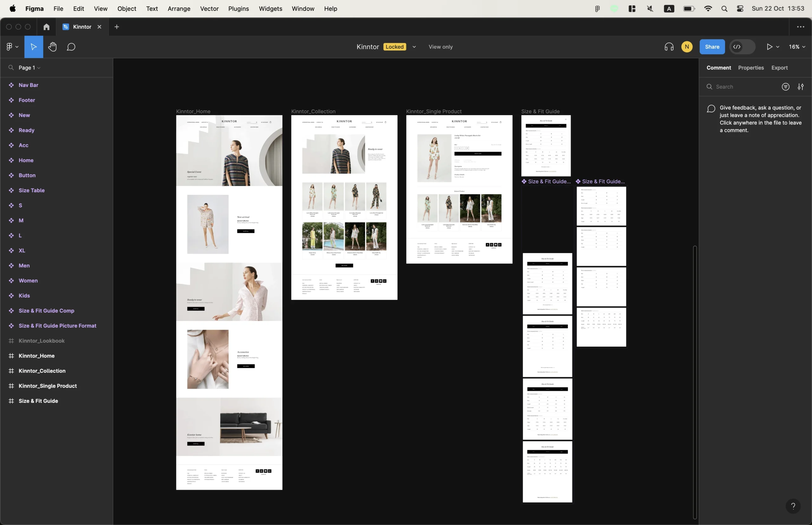
Task: Expand file name options chevron
Action: click(x=414, y=47)
